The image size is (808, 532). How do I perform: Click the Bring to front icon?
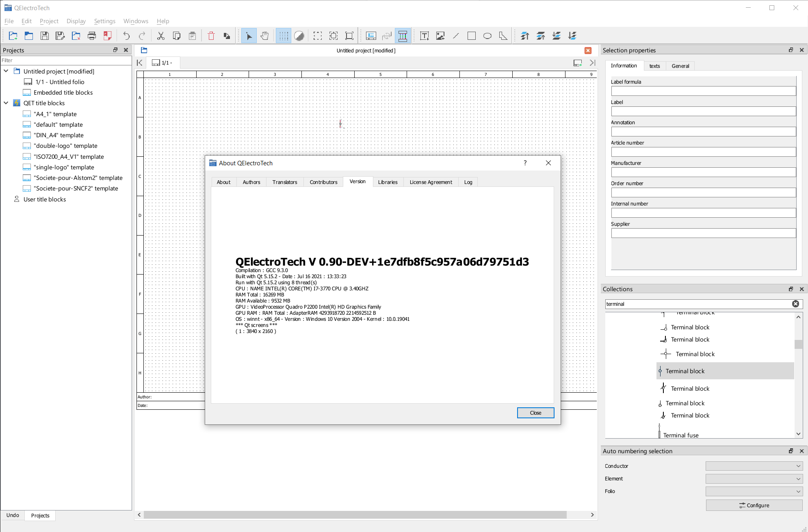pyautogui.click(x=524, y=36)
